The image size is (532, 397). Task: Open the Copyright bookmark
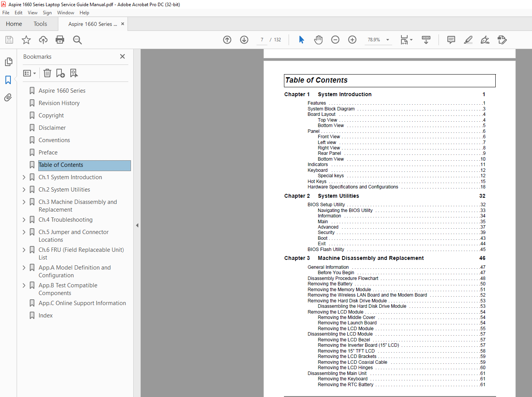tap(51, 115)
